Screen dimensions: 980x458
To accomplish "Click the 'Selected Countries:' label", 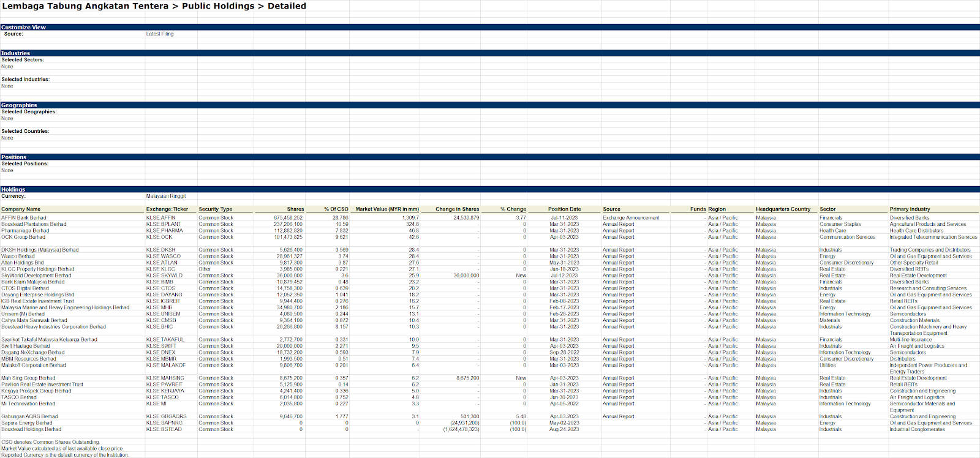I will (25, 132).
